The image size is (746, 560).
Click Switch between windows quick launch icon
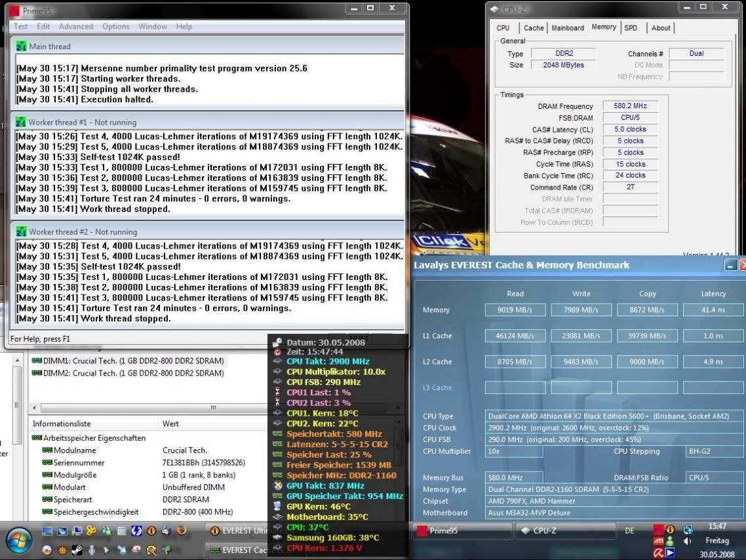click(x=62, y=531)
